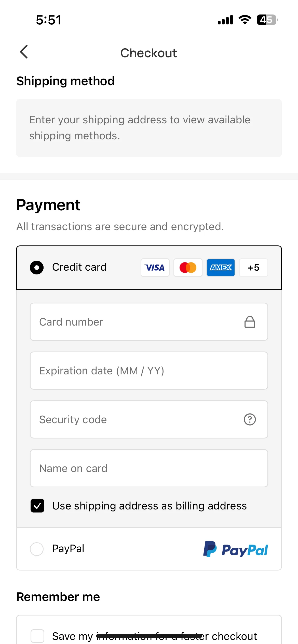
Task: Tap the Checkout page title
Action: pyautogui.click(x=149, y=53)
